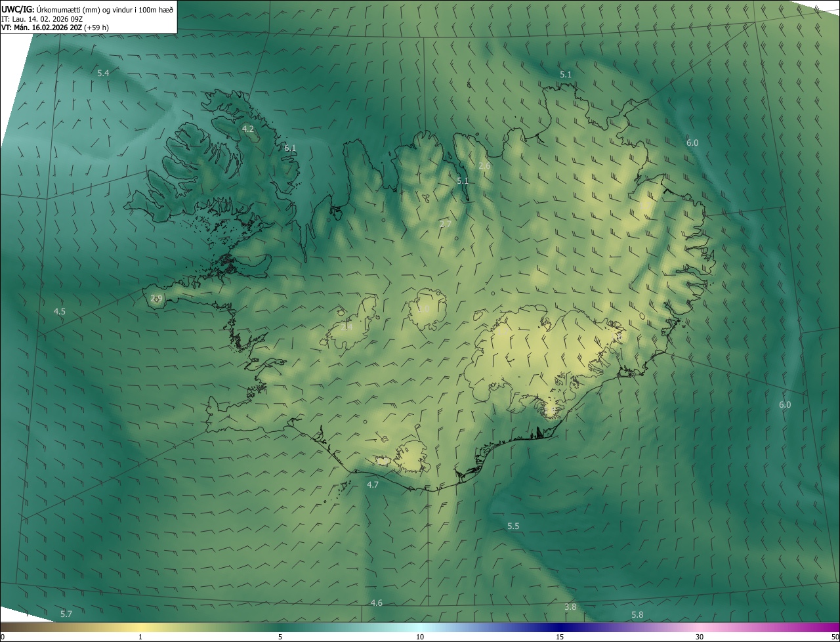Click the 3.8 value label on the map
Viewport: 840px width, 642px height.
570,607
